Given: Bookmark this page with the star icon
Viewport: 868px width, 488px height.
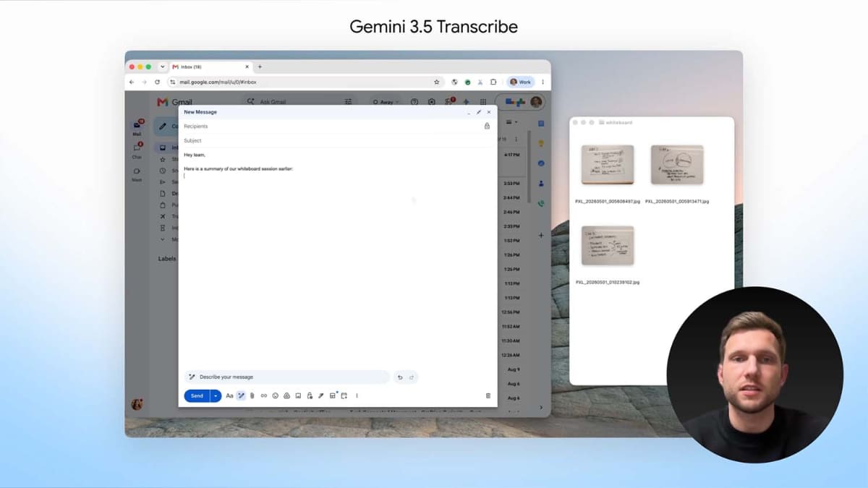Looking at the screenshot, I should coord(436,82).
